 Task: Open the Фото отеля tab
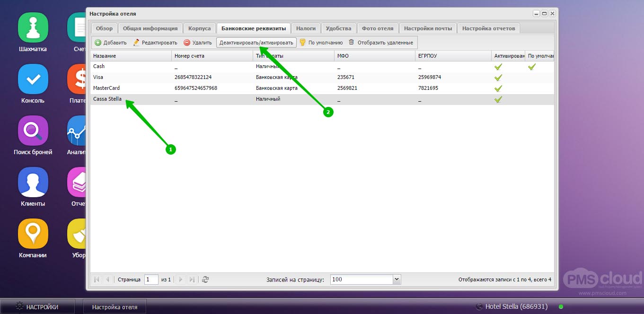378,28
